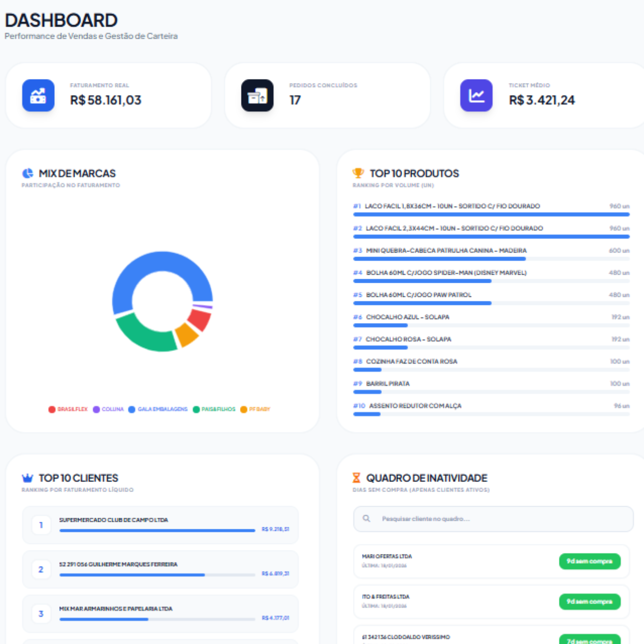Click the Ticket Médio purple graph icon
The image size is (644, 644).
tap(476, 95)
